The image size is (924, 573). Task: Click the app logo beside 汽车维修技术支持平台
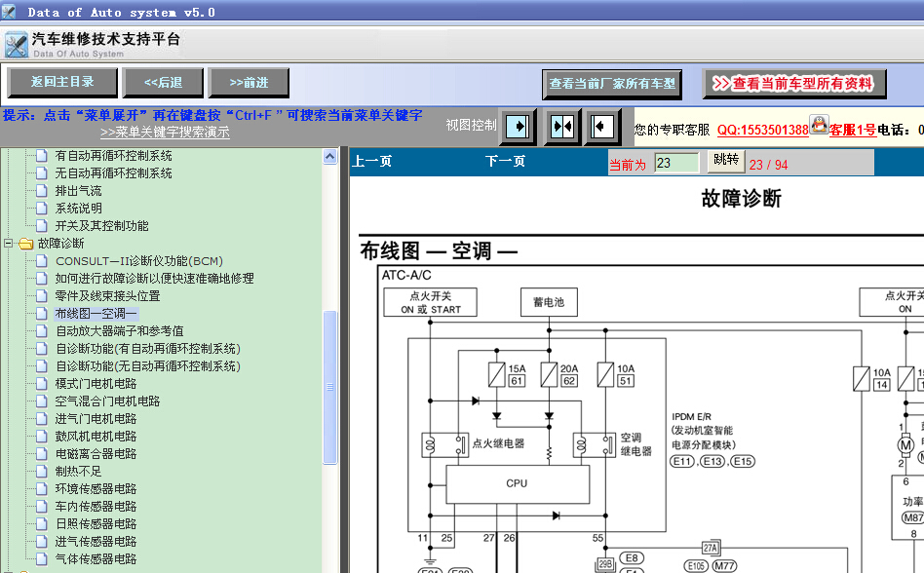pyautogui.click(x=17, y=45)
